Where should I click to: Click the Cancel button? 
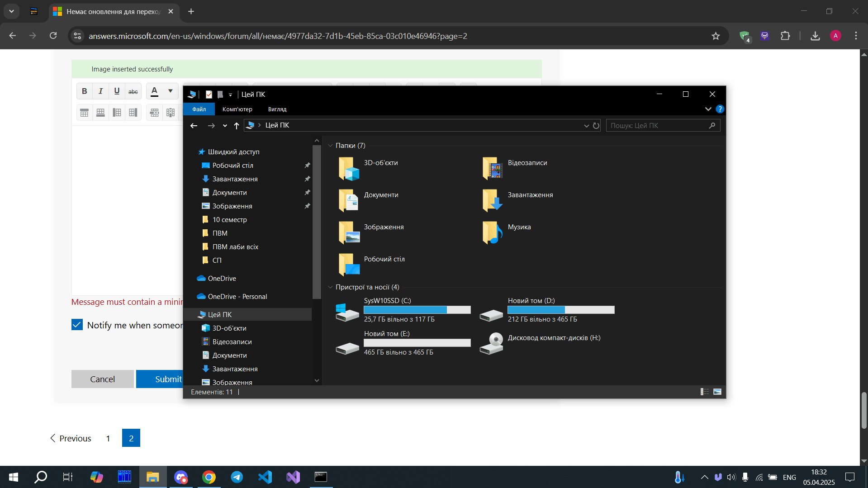103,379
